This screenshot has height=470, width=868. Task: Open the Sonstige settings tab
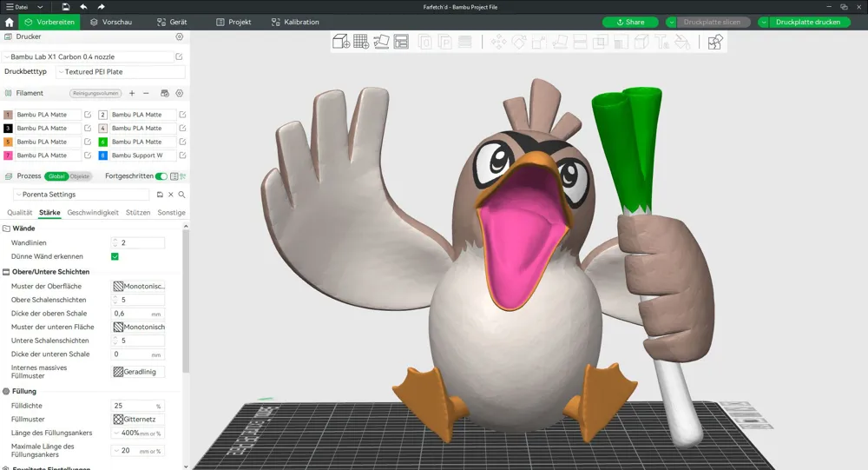171,212
